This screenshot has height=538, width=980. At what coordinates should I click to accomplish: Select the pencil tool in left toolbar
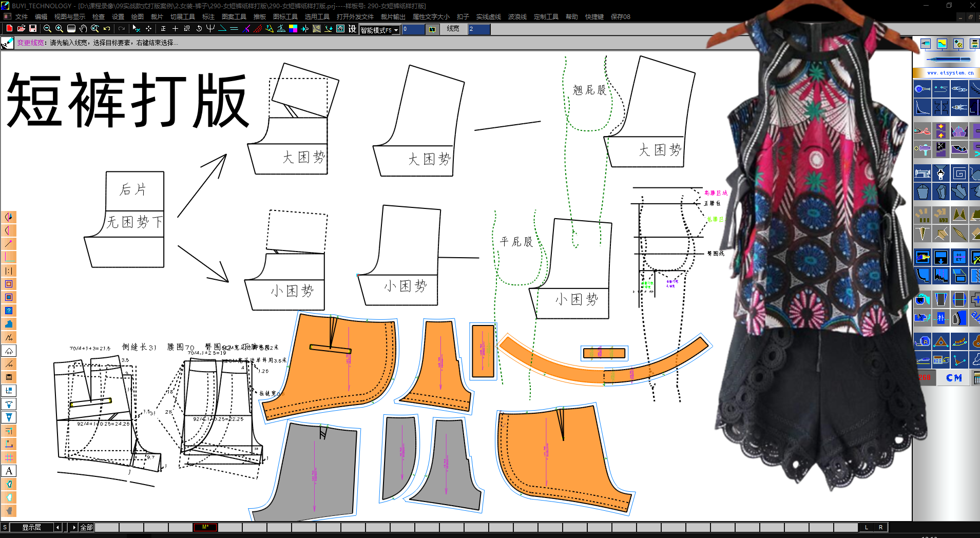pos(9,243)
